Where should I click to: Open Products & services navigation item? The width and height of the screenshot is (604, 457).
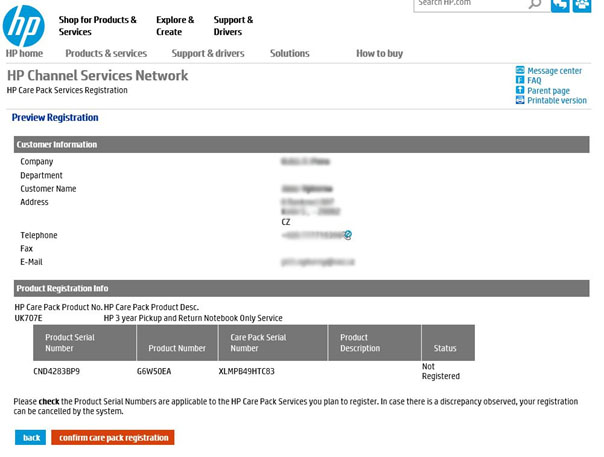tap(106, 54)
